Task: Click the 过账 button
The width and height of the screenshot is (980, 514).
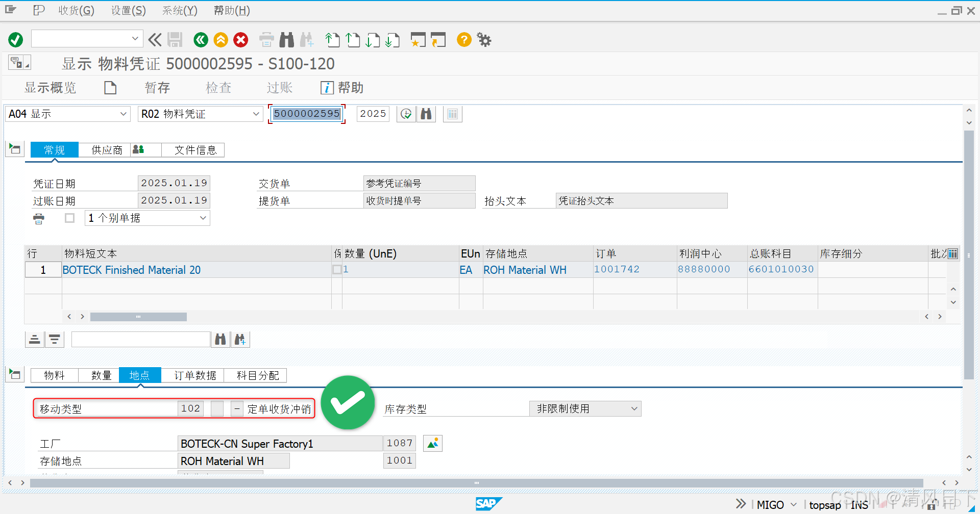Action: click(x=279, y=87)
